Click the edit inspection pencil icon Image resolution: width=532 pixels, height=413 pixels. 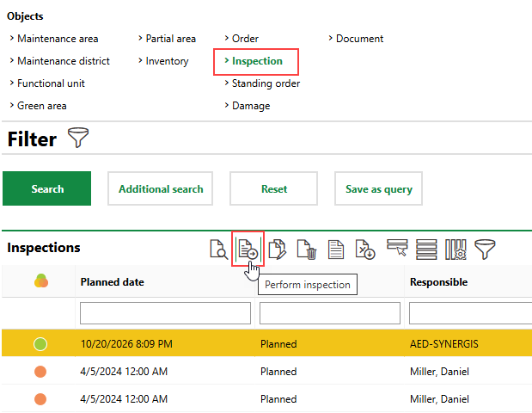[278, 250]
